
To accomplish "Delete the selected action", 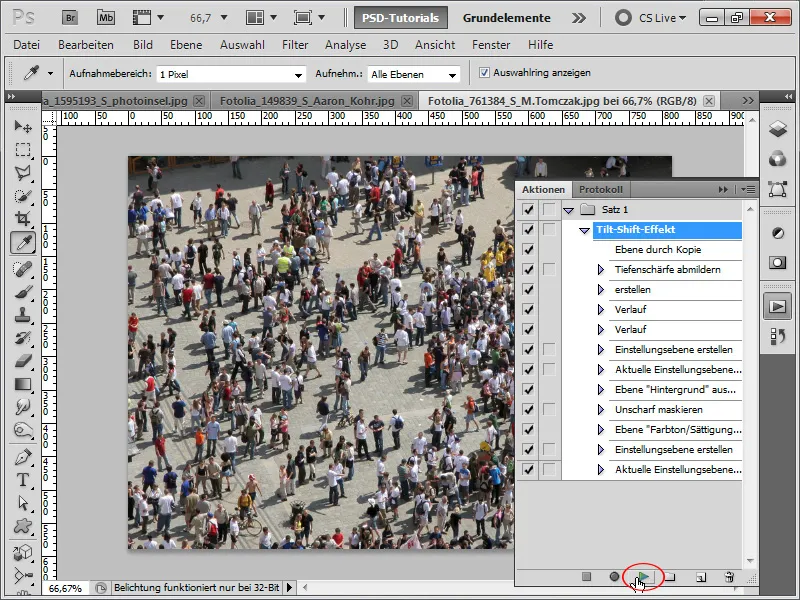I will 729,577.
